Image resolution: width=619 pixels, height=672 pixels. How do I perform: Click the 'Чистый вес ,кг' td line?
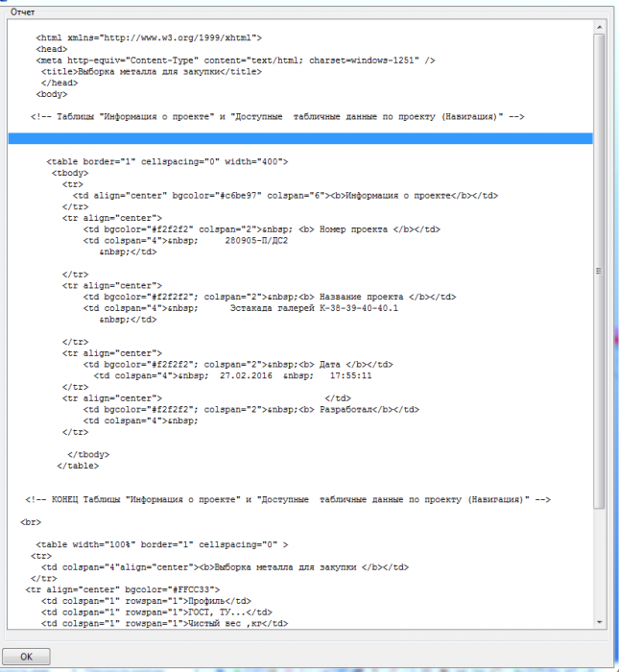pos(164,623)
